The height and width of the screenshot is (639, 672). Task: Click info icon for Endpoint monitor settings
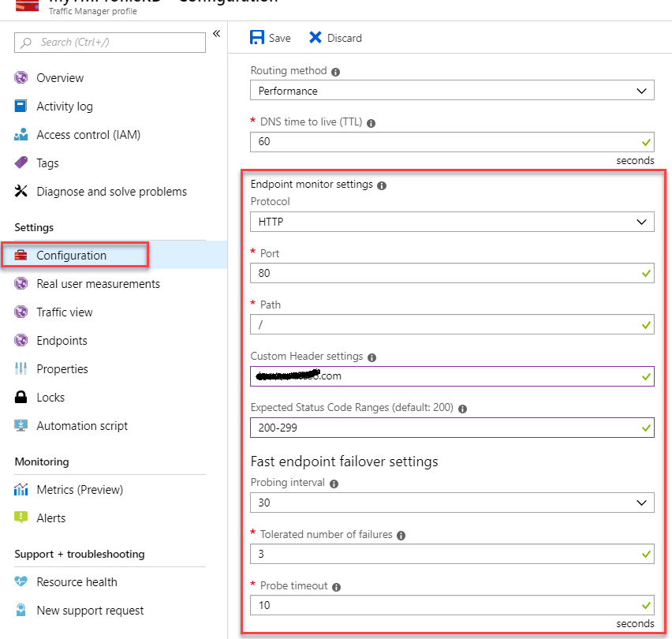(x=382, y=185)
